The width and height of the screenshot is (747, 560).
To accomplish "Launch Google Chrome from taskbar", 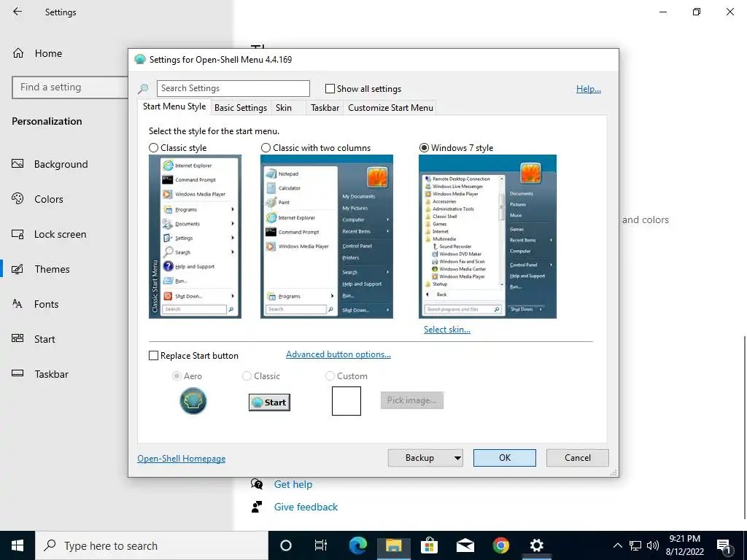I will [500, 545].
